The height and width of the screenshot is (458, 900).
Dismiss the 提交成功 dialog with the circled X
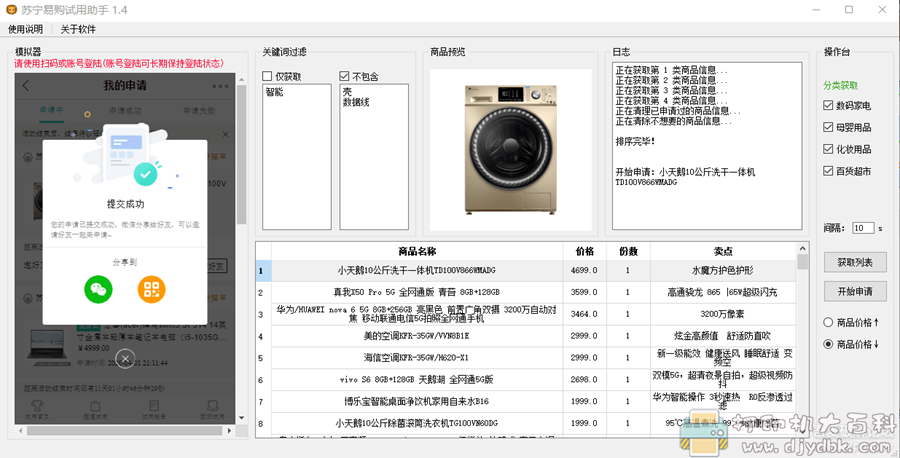(x=125, y=359)
